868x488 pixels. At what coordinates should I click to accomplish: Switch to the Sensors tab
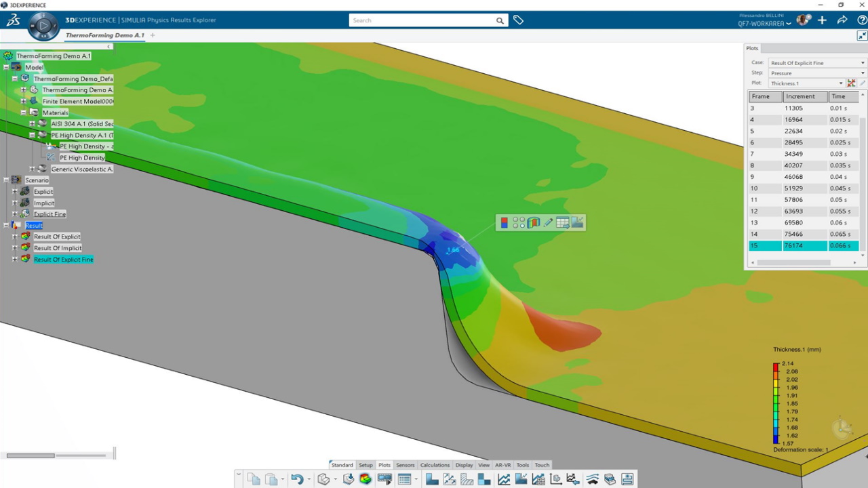click(x=405, y=465)
